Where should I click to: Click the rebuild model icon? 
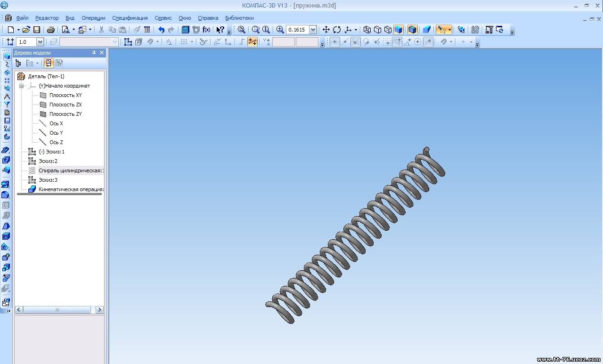tap(461, 30)
